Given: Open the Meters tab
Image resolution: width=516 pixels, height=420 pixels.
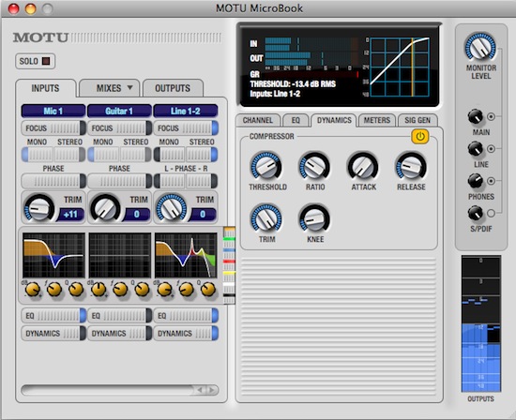Looking at the screenshot, I should point(377,120).
